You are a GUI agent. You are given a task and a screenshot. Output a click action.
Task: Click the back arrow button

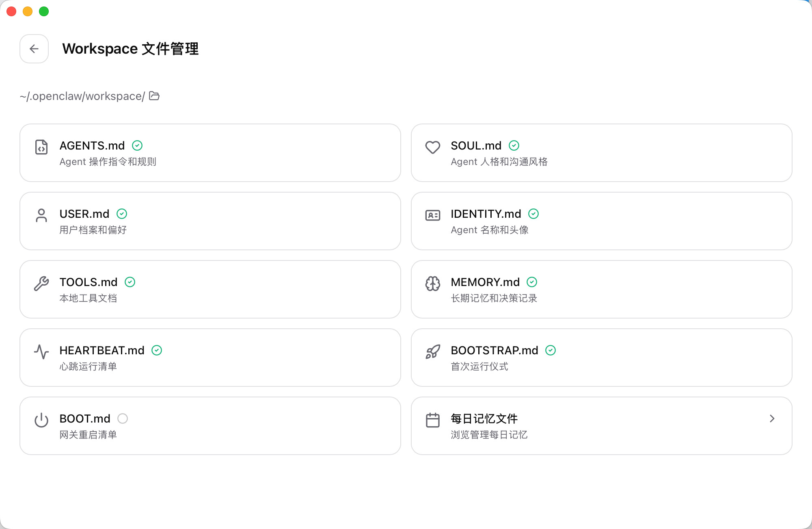[x=34, y=49]
